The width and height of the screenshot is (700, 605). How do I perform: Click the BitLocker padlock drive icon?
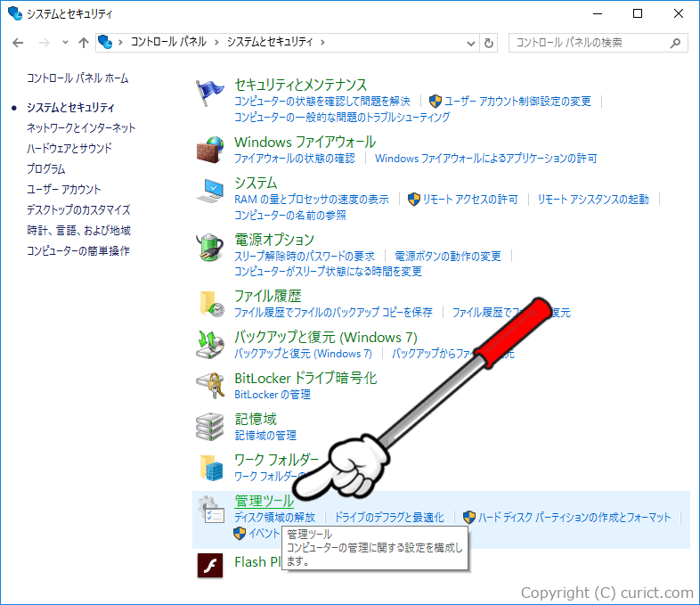tap(210, 385)
